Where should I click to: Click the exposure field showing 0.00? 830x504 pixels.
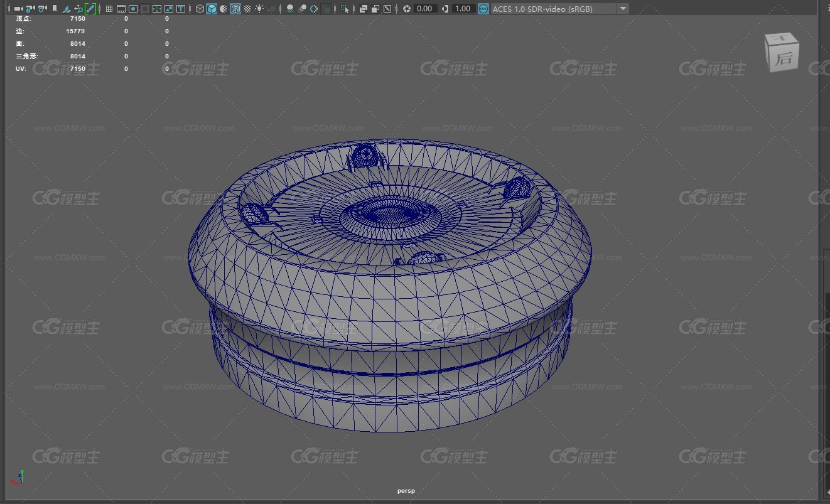[425, 9]
